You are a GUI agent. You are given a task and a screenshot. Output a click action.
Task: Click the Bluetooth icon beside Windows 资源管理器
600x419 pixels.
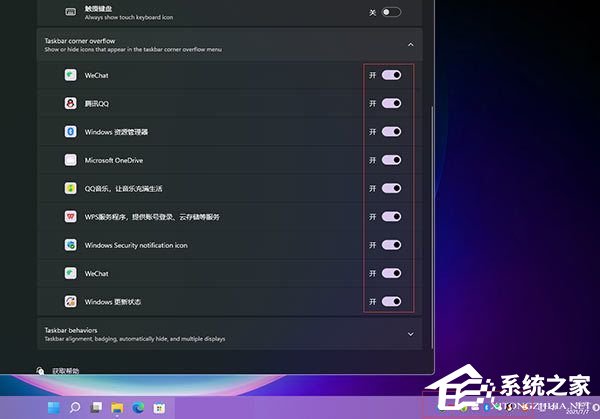click(x=71, y=132)
